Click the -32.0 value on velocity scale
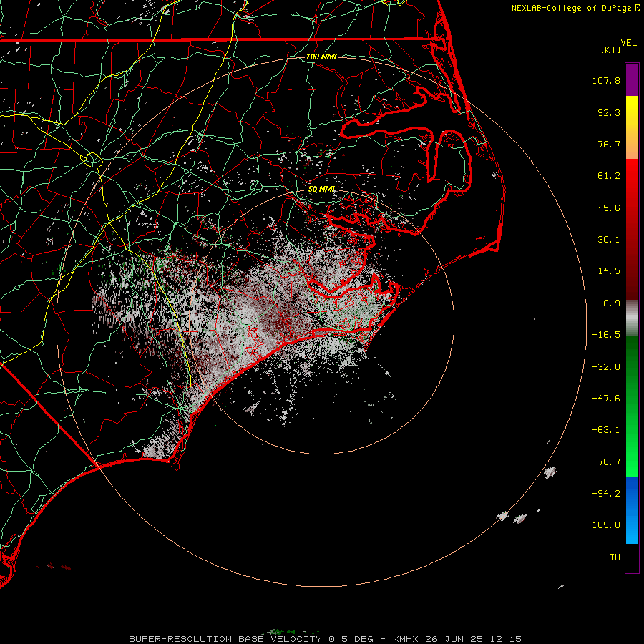Image resolution: width=644 pixels, height=644 pixels. pos(606,367)
